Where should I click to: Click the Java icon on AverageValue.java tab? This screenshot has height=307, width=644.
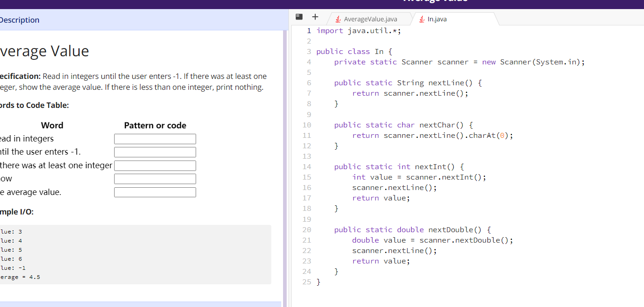[337, 19]
